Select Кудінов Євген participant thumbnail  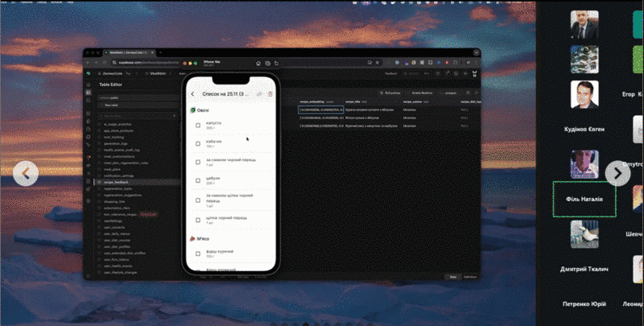pos(585,98)
